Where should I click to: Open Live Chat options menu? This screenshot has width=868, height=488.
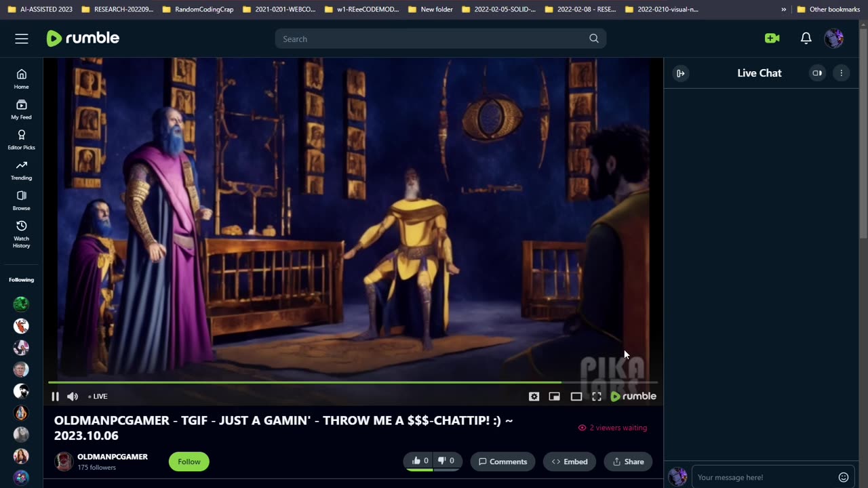click(x=842, y=73)
